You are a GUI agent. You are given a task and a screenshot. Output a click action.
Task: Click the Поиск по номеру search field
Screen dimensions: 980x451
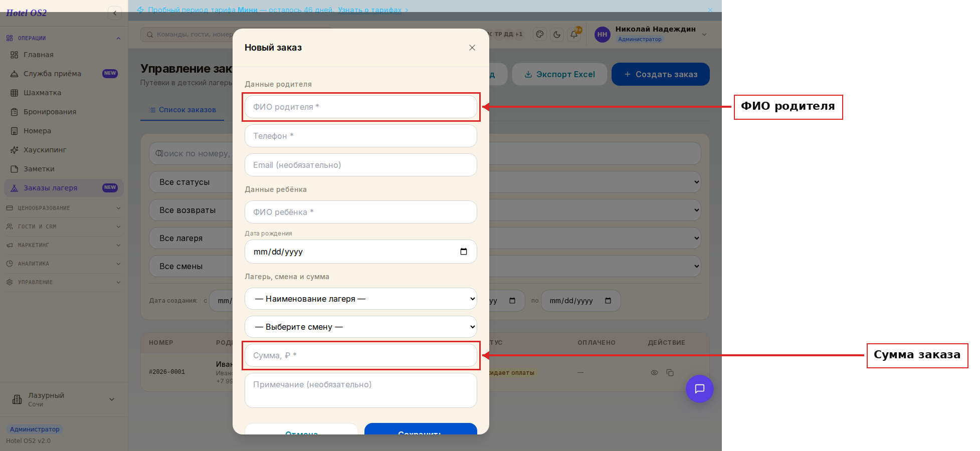point(425,153)
